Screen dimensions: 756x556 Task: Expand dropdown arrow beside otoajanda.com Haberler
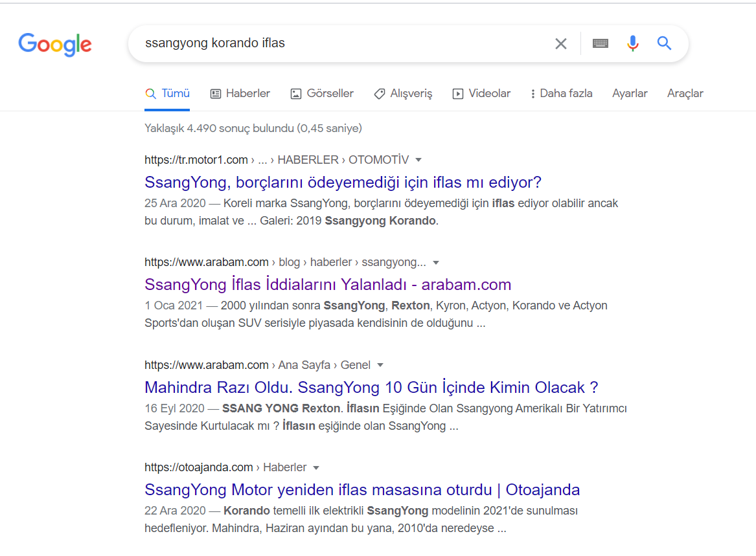[x=316, y=468]
